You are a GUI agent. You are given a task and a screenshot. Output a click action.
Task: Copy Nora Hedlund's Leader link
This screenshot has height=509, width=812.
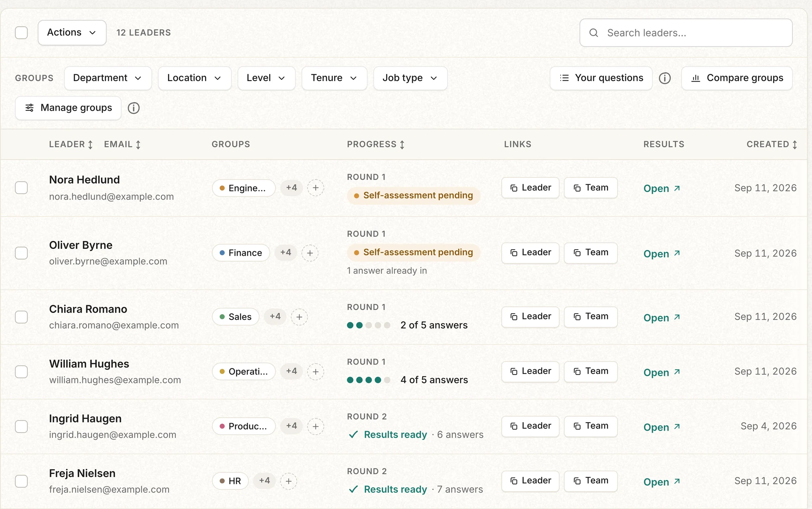(x=530, y=188)
